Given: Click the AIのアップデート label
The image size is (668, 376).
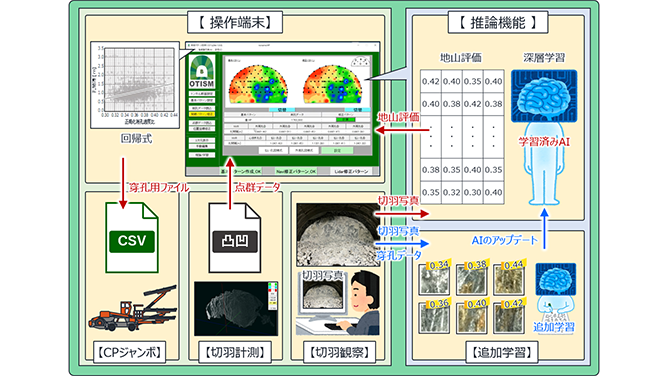Looking at the screenshot, I should pyautogui.click(x=504, y=241).
